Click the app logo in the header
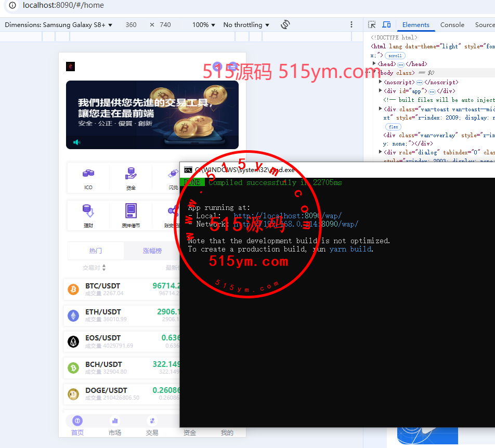Viewport: 495px width, 448px height. pos(71,67)
